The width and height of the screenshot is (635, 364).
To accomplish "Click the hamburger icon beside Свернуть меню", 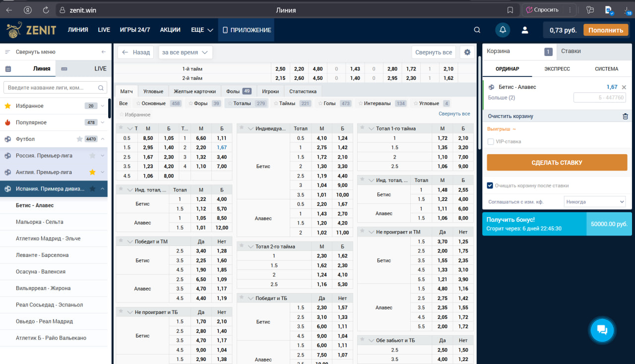I will 7,52.
